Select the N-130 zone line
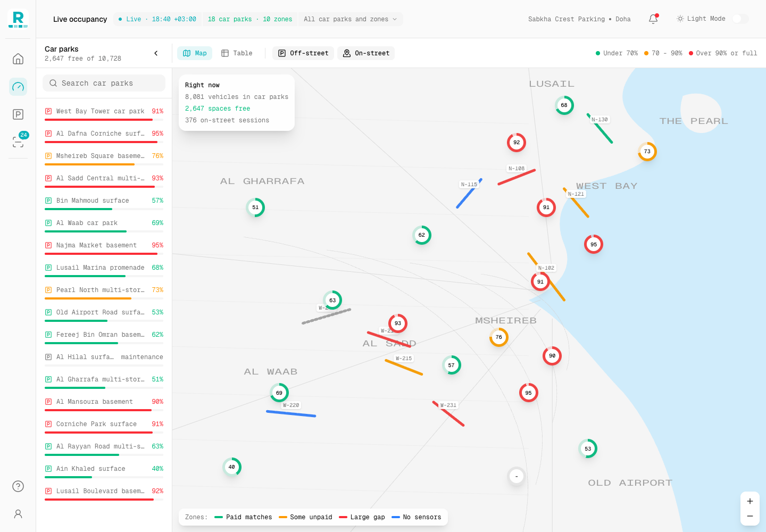 [x=600, y=128]
